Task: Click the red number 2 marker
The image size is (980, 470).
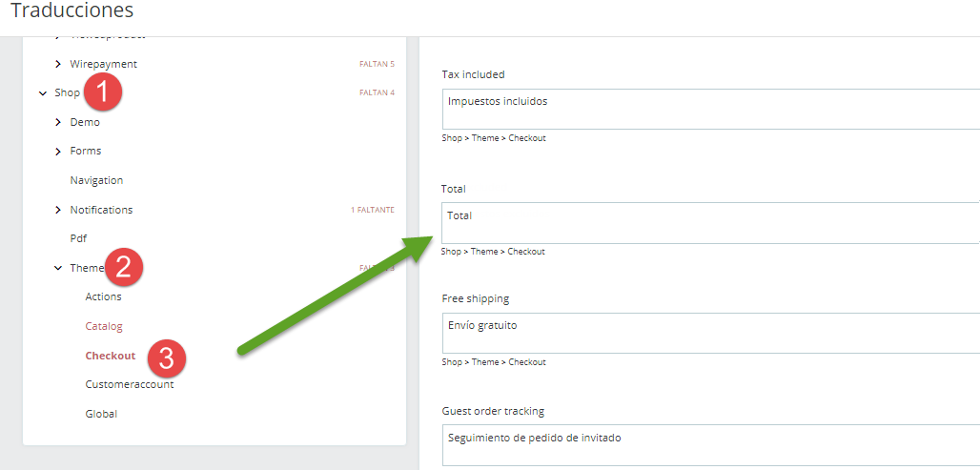Action: (124, 266)
